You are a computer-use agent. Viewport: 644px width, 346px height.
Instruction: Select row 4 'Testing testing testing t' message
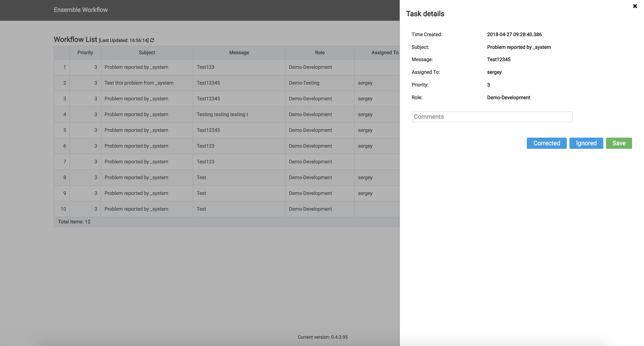(222, 114)
